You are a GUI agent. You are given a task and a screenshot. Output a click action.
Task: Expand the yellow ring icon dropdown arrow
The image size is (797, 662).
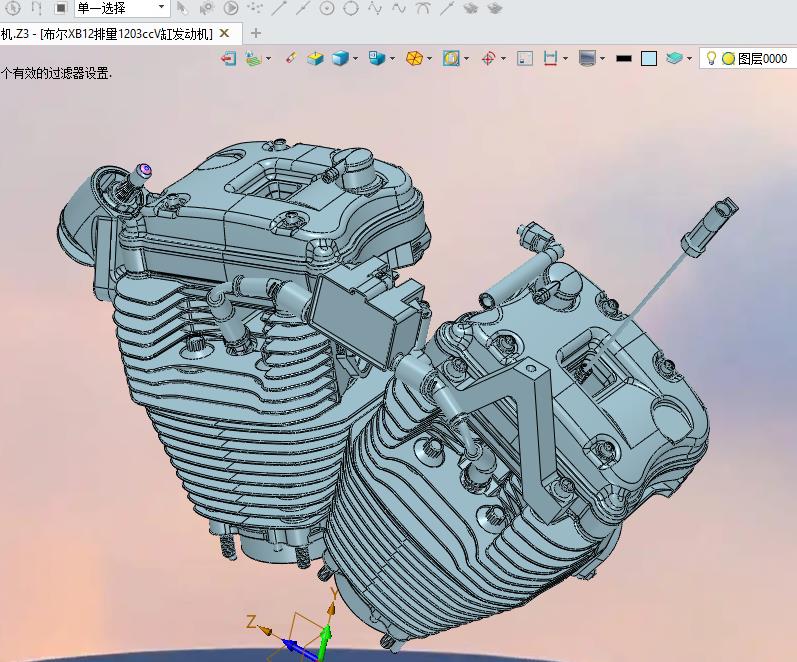(x=466, y=59)
